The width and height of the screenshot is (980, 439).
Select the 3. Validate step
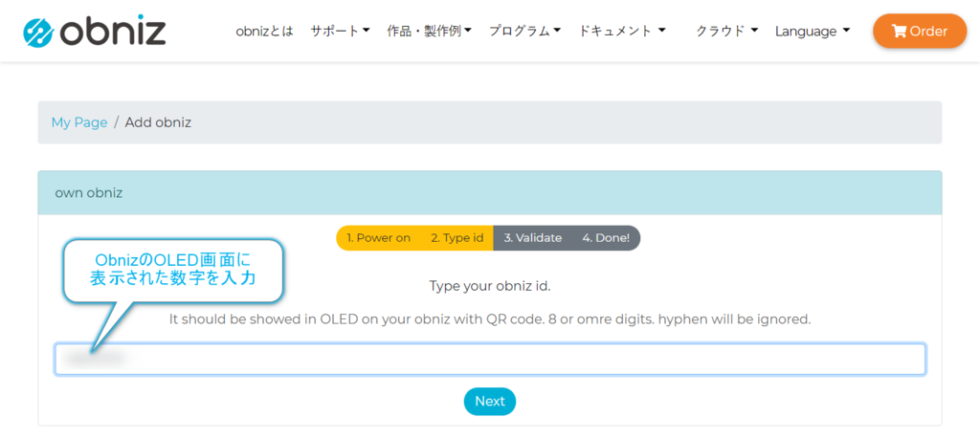pos(532,238)
